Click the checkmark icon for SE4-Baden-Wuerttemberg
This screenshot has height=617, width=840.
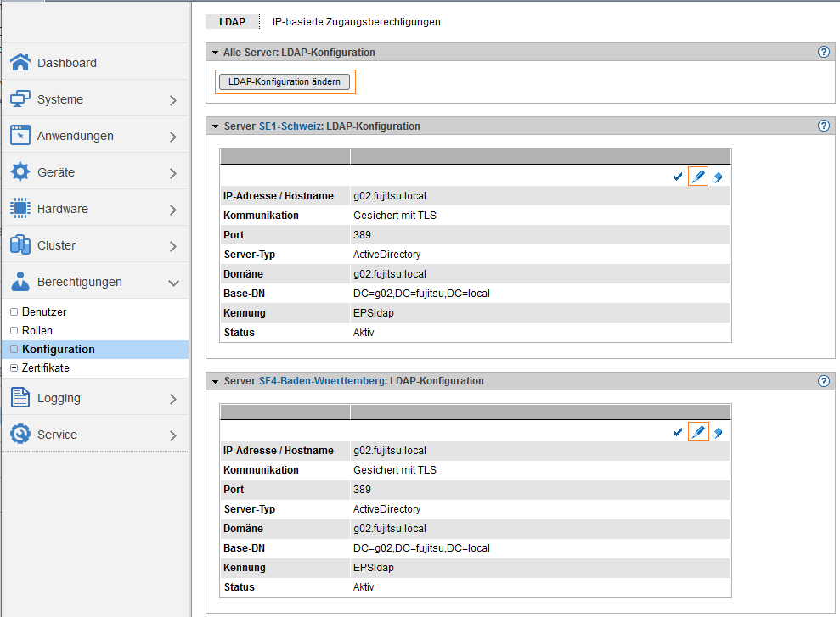pyautogui.click(x=678, y=432)
